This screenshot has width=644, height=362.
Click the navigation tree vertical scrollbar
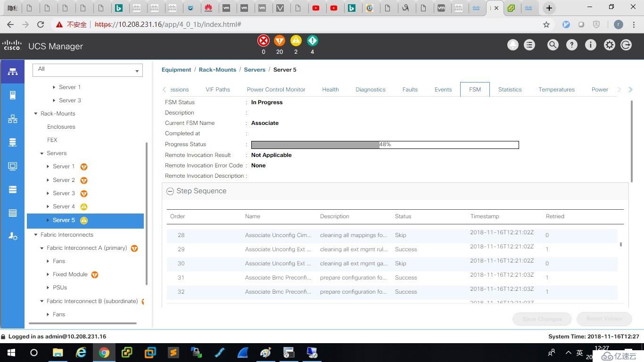pyautogui.click(x=147, y=214)
